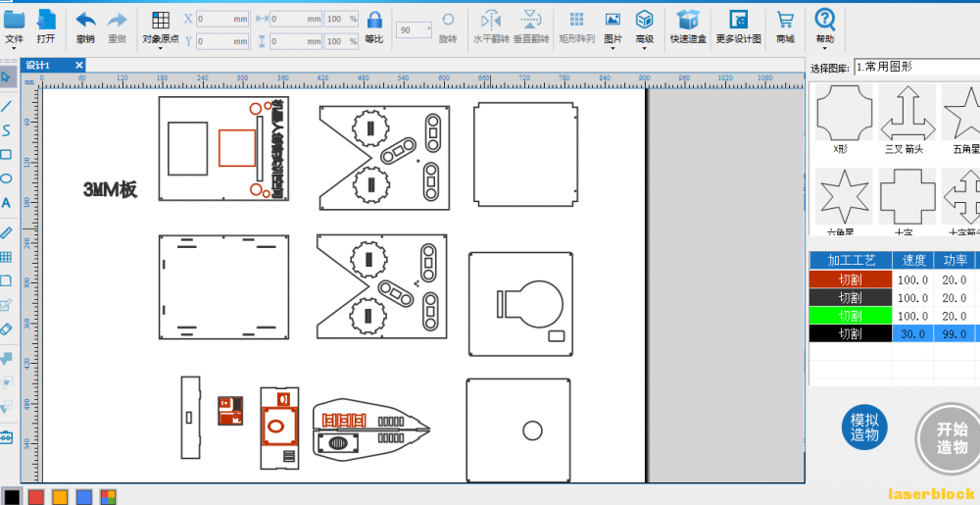Click the width percent 100 field

341,20
